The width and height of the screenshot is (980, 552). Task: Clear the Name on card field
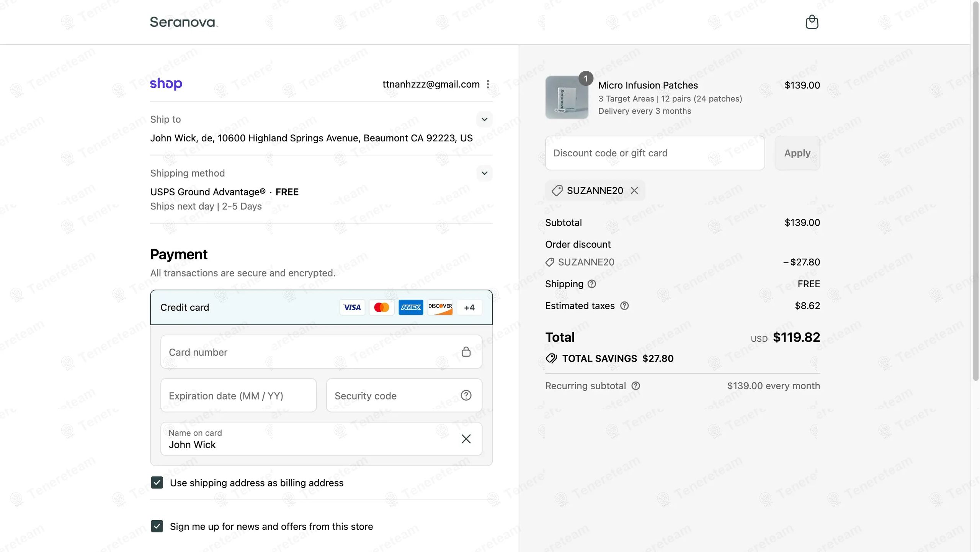pos(466,439)
